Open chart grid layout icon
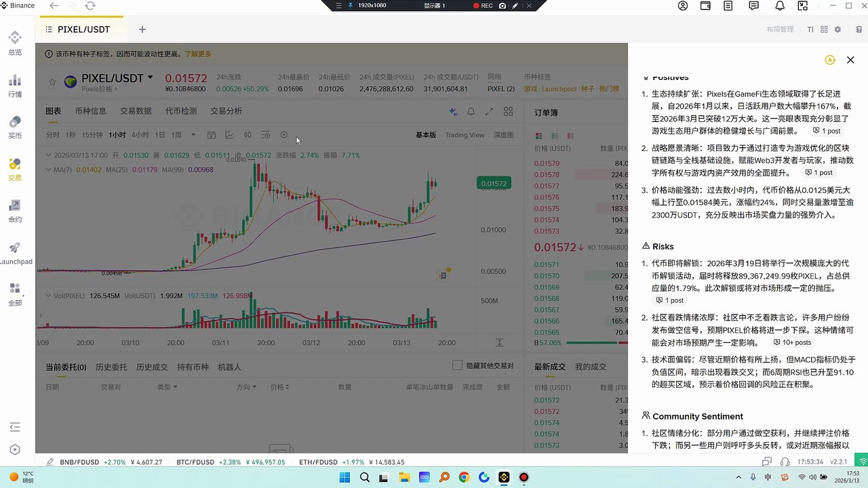The height and width of the screenshot is (488, 868). [x=508, y=112]
